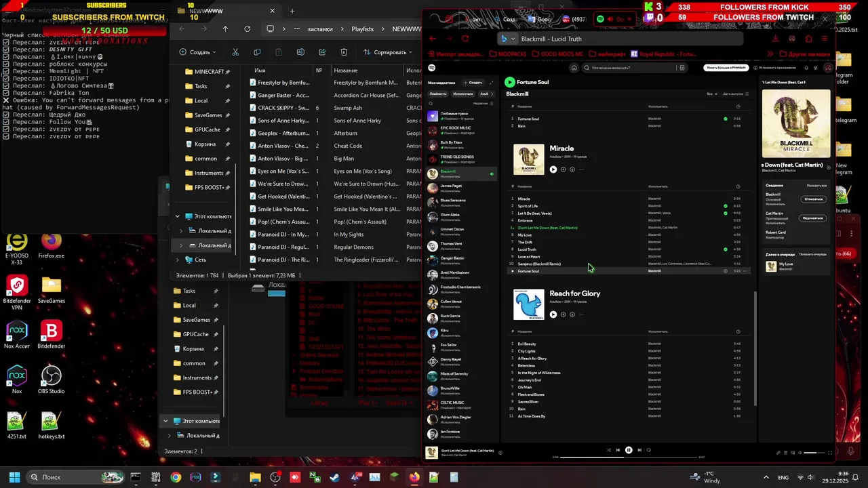Reload page in the browser toolbar
Viewport: 868px width, 488px height.
pyautogui.click(x=465, y=39)
